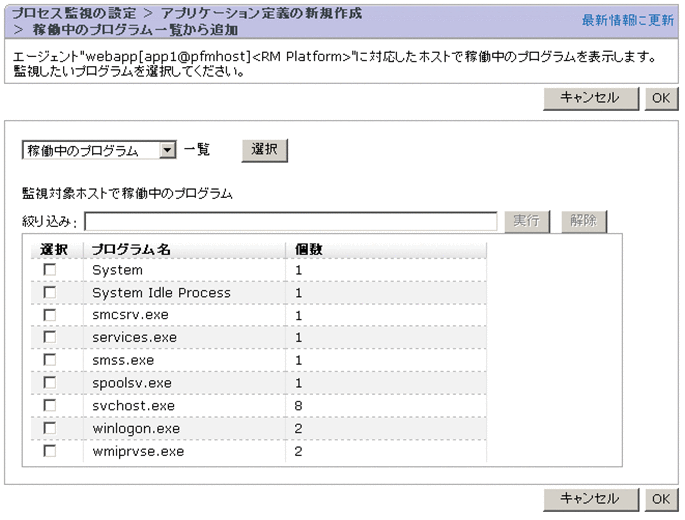
Task: Click the bottom キャンセル button
Action: click(x=591, y=499)
